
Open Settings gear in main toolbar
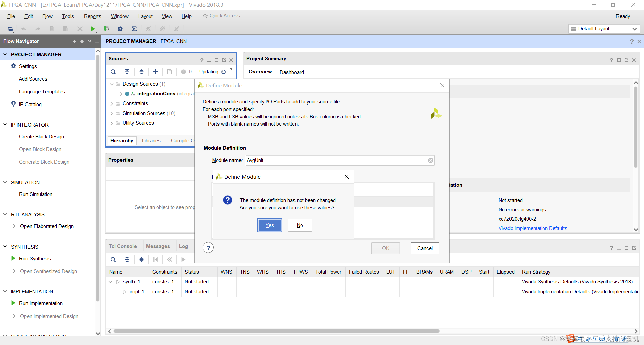(120, 29)
